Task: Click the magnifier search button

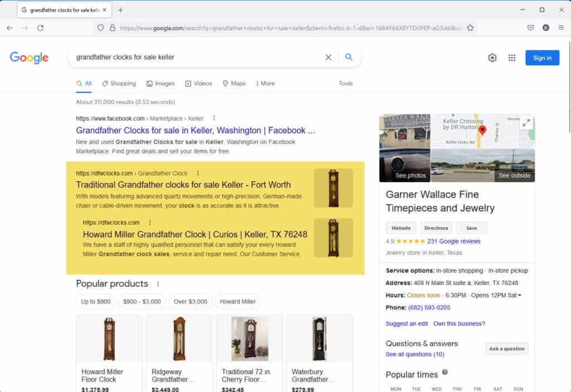Action: click(x=349, y=57)
